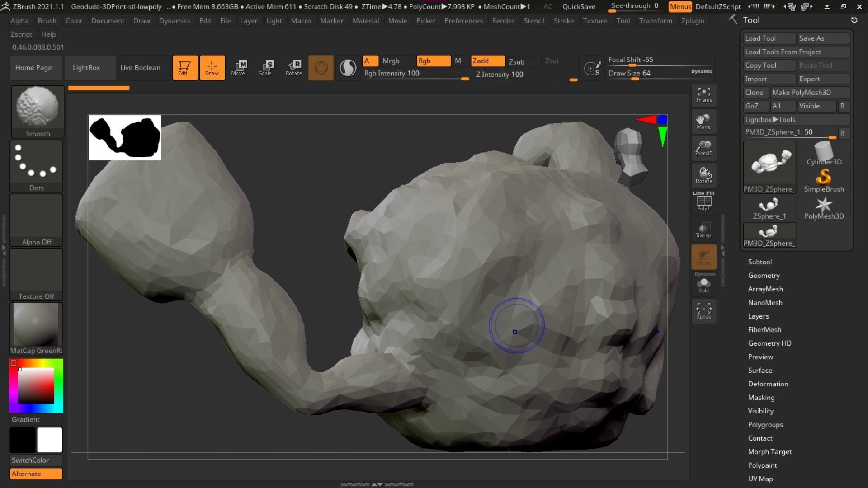Open the Preferences menu

(463, 21)
